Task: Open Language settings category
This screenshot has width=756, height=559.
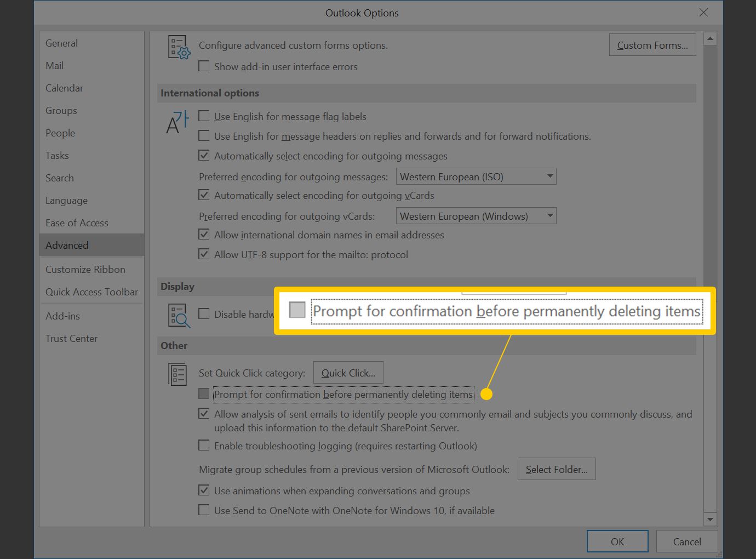Action: [91, 200]
